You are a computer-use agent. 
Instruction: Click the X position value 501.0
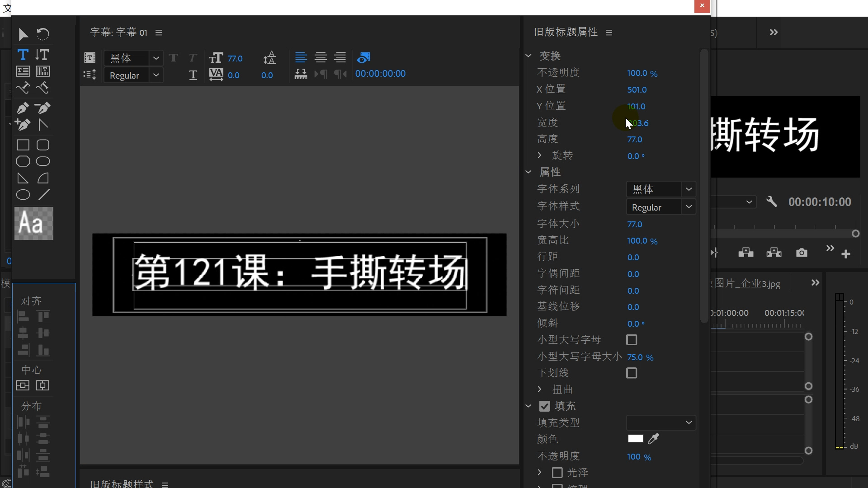click(x=637, y=89)
